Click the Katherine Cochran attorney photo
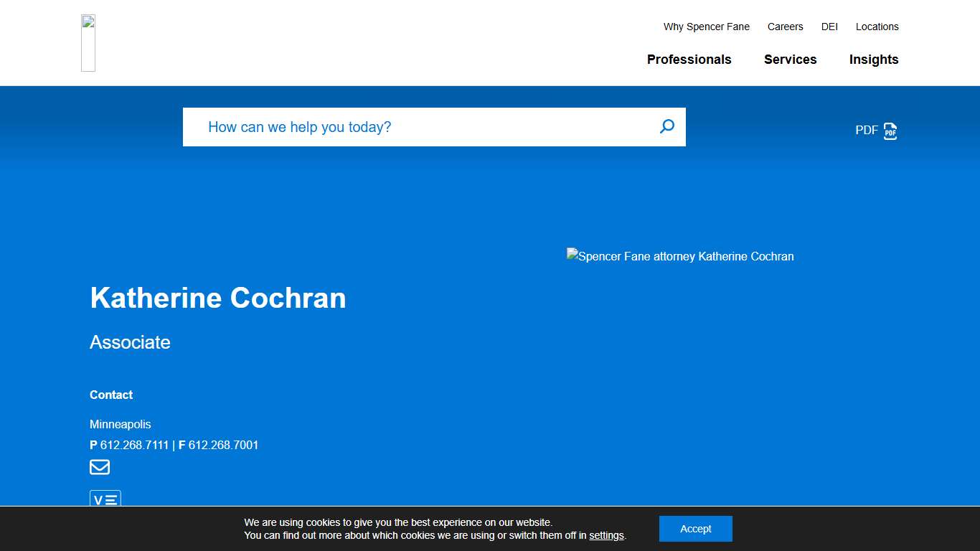 pyautogui.click(x=680, y=256)
